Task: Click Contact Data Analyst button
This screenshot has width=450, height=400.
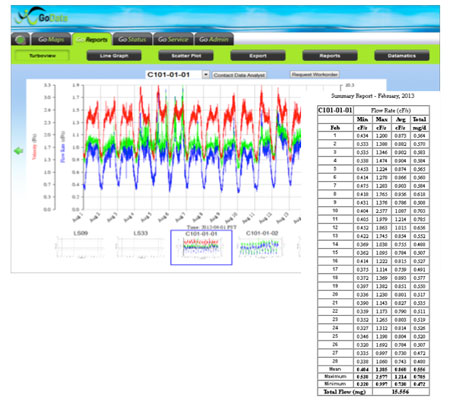Action: [x=239, y=75]
